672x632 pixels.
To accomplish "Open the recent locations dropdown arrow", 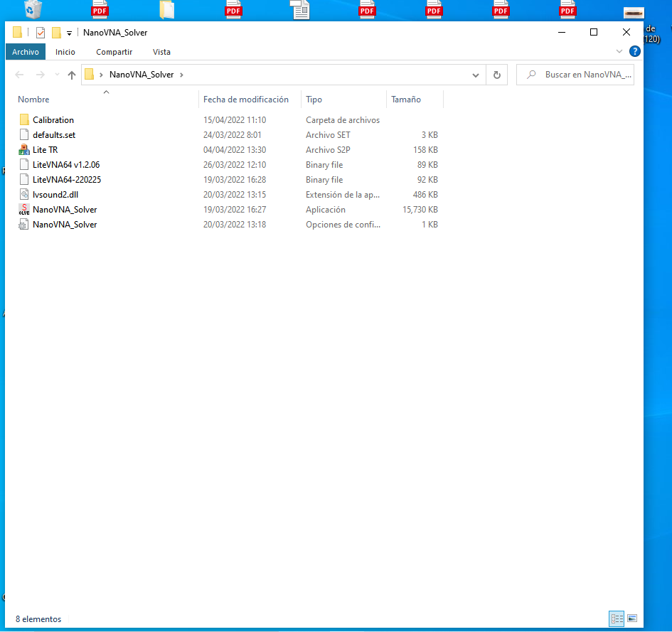I will pyautogui.click(x=57, y=75).
